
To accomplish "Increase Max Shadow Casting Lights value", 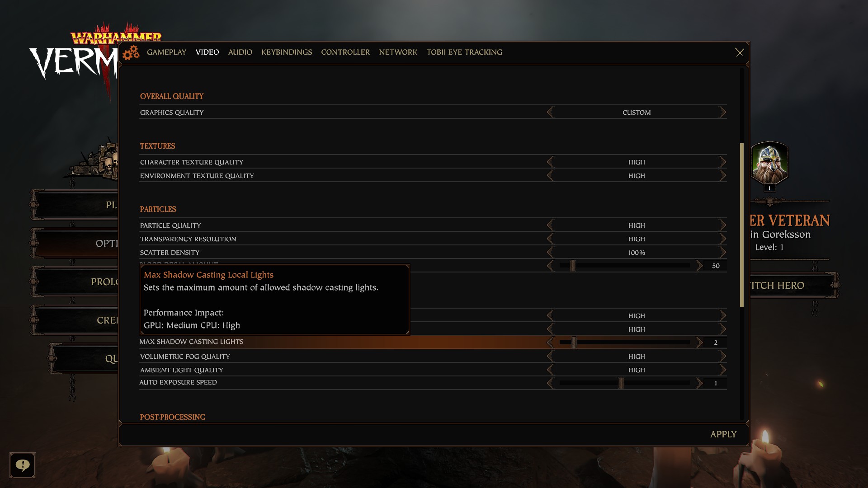I will [x=699, y=343].
